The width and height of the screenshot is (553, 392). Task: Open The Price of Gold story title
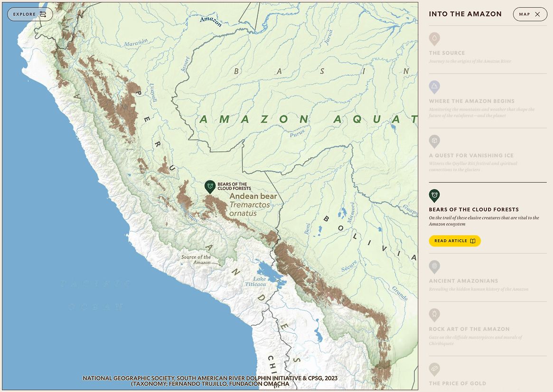point(457,383)
